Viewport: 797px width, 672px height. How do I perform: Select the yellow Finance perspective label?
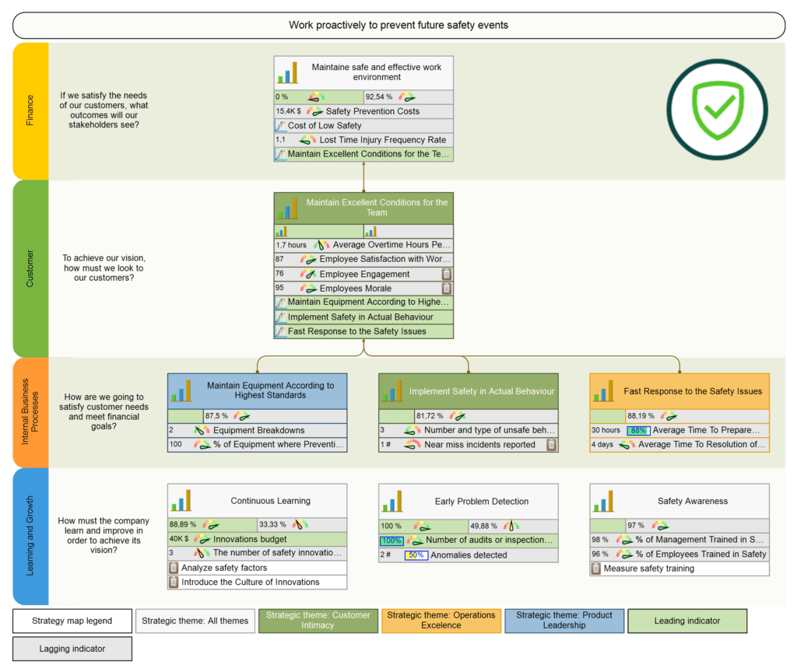tap(30, 110)
